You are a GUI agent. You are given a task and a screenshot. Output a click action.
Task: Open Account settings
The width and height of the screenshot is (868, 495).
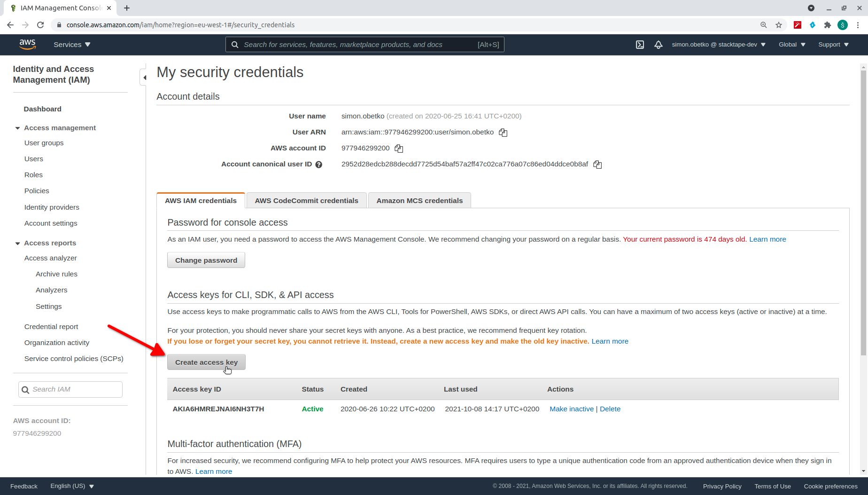point(51,223)
